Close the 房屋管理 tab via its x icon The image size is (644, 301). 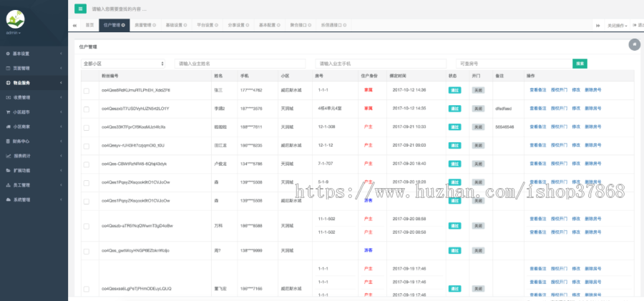coord(154,25)
